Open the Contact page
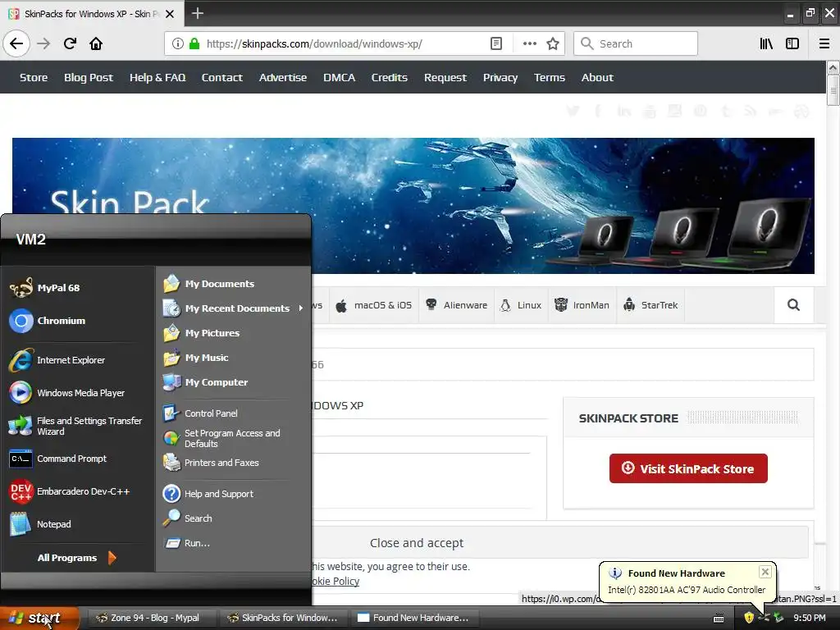The height and width of the screenshot is (630, 840). [221, 77]
